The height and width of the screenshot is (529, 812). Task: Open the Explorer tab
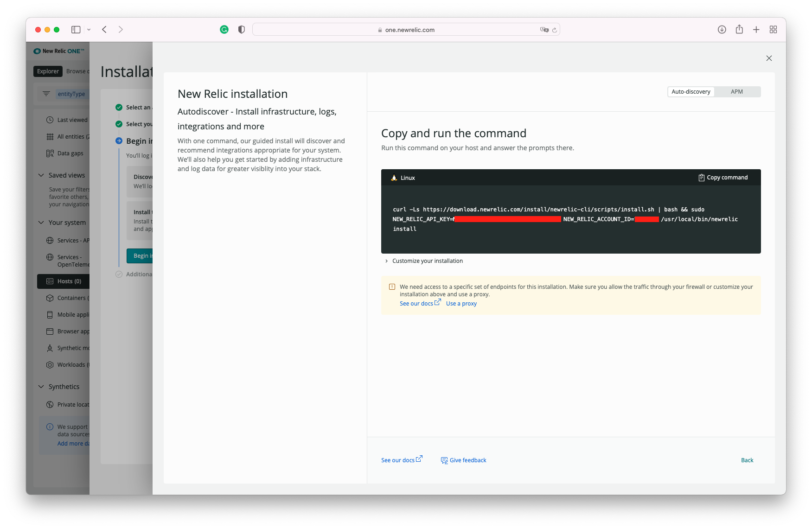coord(48,71)
